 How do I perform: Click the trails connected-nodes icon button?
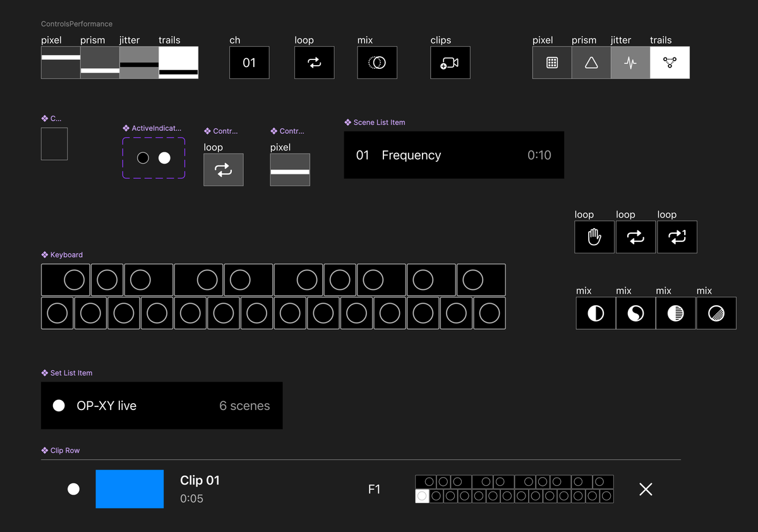click(x=670, y=63)
